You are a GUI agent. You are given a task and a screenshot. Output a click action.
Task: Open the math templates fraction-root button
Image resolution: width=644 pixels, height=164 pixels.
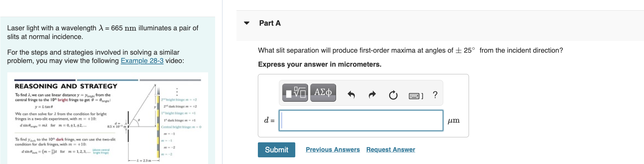(x=295, y=93)
